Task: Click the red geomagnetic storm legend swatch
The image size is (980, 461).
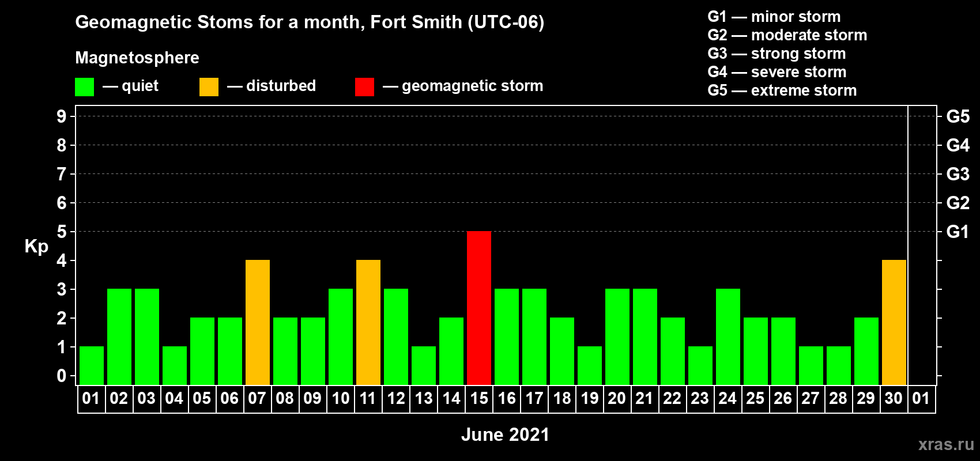Action: 365,87
